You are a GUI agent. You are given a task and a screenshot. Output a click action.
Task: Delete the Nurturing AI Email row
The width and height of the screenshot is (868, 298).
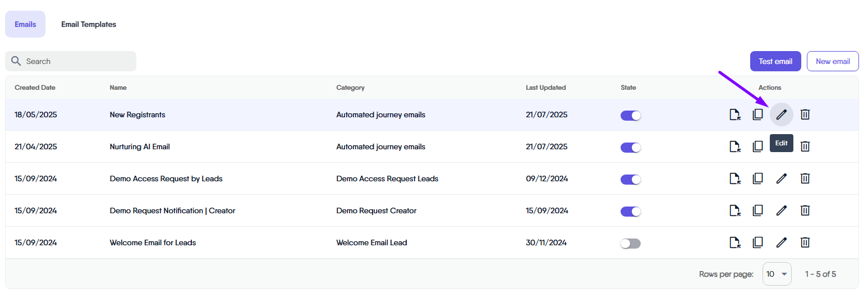point(805,146)
